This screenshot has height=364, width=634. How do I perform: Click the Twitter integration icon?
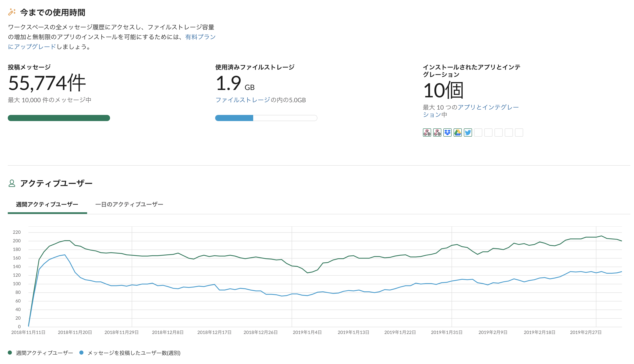pos(468,133)
